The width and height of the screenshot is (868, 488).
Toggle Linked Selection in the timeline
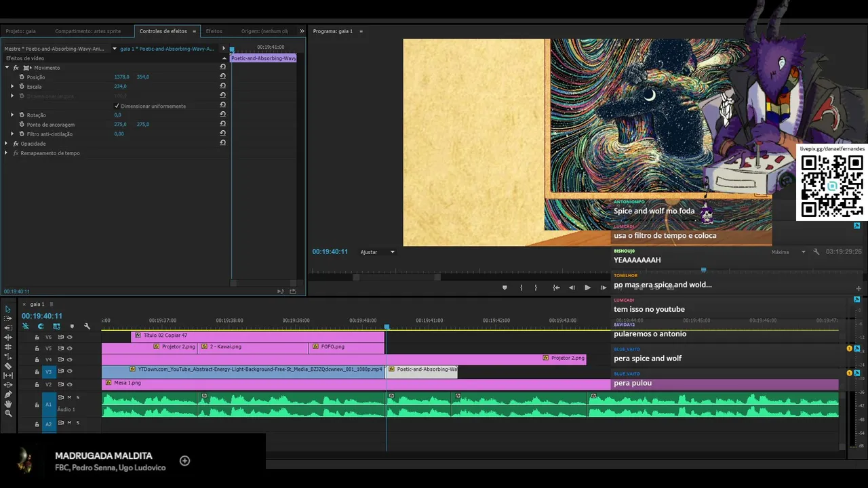point(56,326)
